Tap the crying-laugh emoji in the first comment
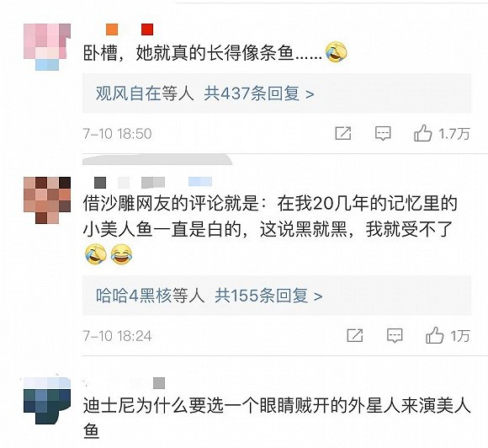 tap(337, 52)
